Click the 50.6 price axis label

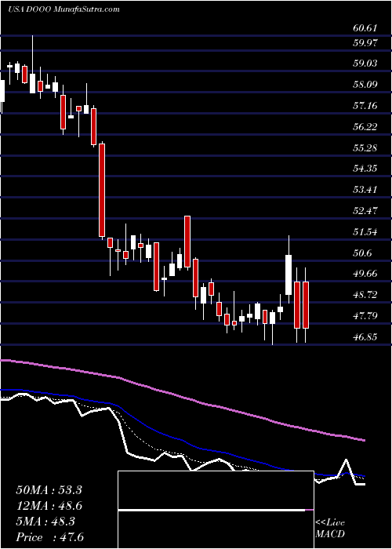[361, 253]
